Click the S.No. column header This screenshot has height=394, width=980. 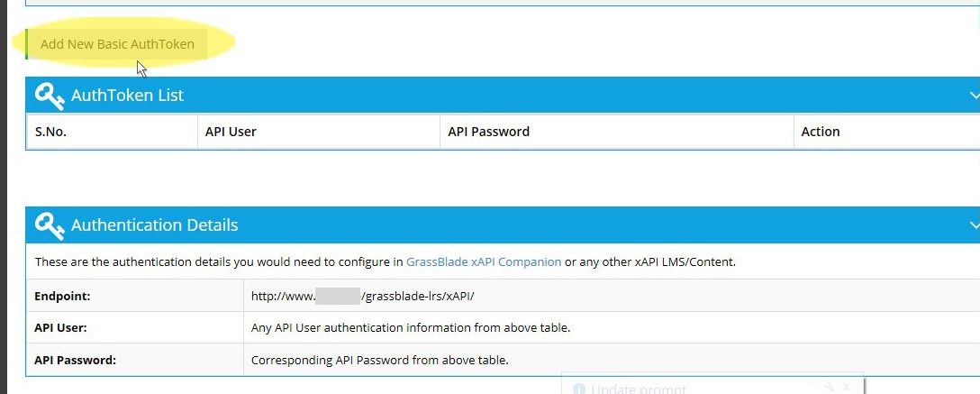pyautogui.click(x=50, y=132)
